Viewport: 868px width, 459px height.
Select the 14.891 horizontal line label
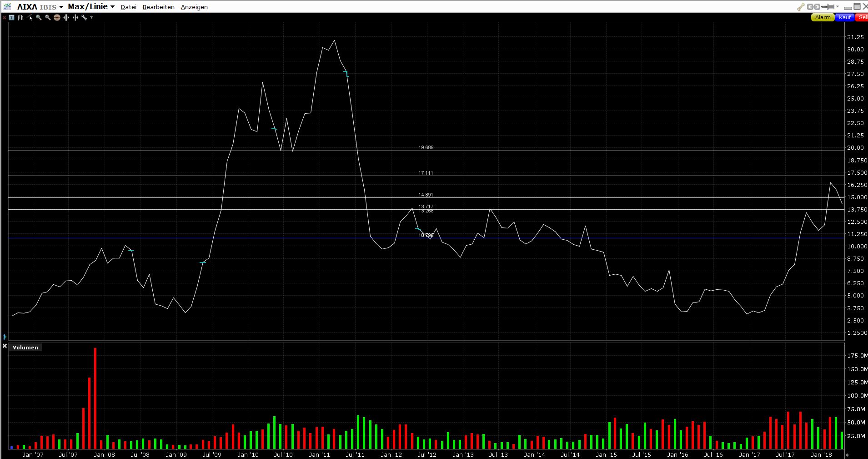click(426, 195)
